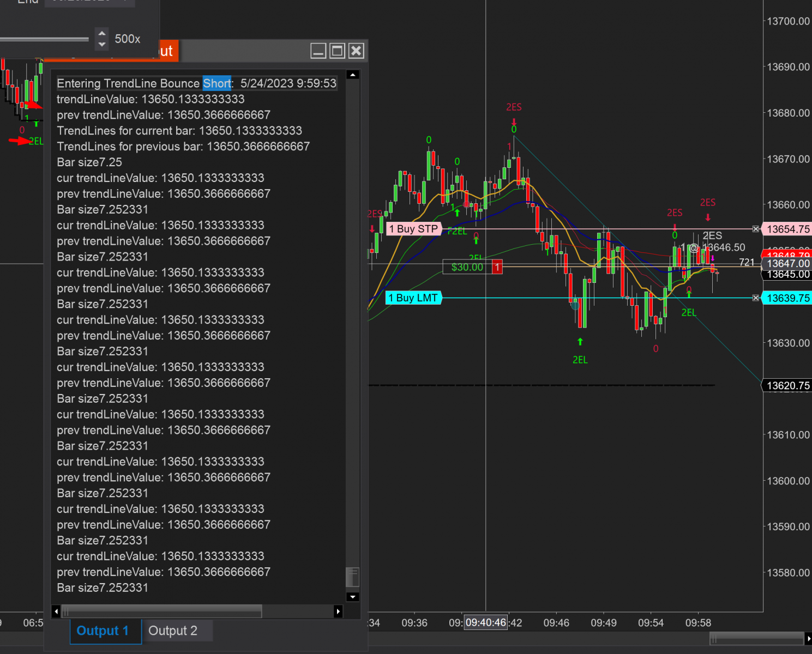Click the 13590.00 price axis label
This screenshot has height=654, width=812.
(789, 527)
